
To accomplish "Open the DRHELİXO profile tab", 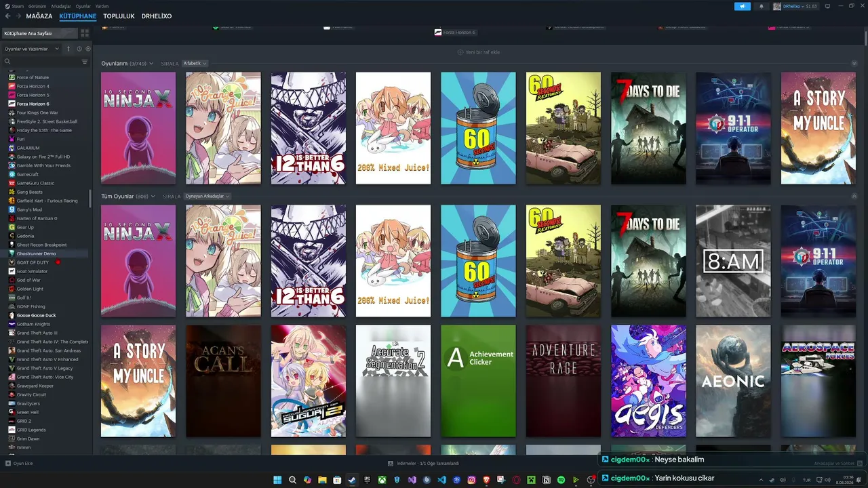I will click(157, 16).
